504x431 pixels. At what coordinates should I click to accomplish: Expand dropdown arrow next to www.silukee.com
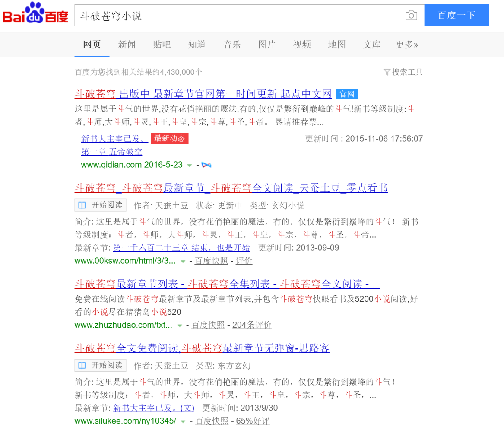coord(183,421)
